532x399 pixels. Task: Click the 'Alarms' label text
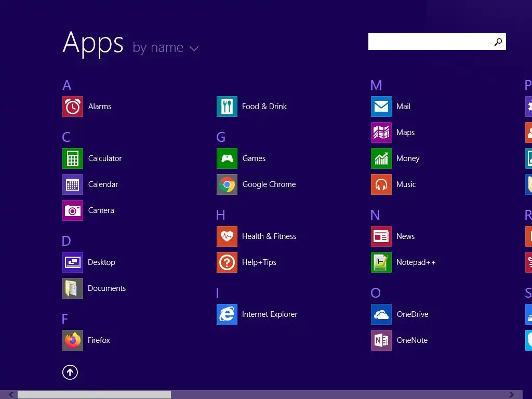(x=100, y=107)
